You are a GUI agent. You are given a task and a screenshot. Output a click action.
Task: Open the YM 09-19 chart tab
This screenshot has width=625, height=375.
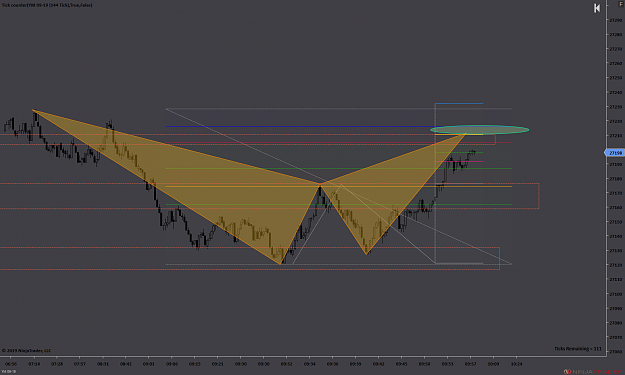(x=8, y=371)
